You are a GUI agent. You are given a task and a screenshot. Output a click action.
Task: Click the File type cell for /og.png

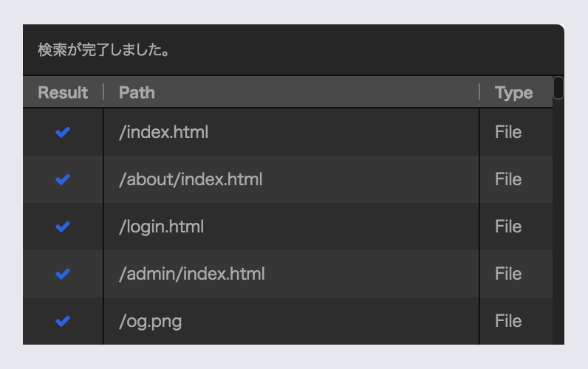pos(508,321)
